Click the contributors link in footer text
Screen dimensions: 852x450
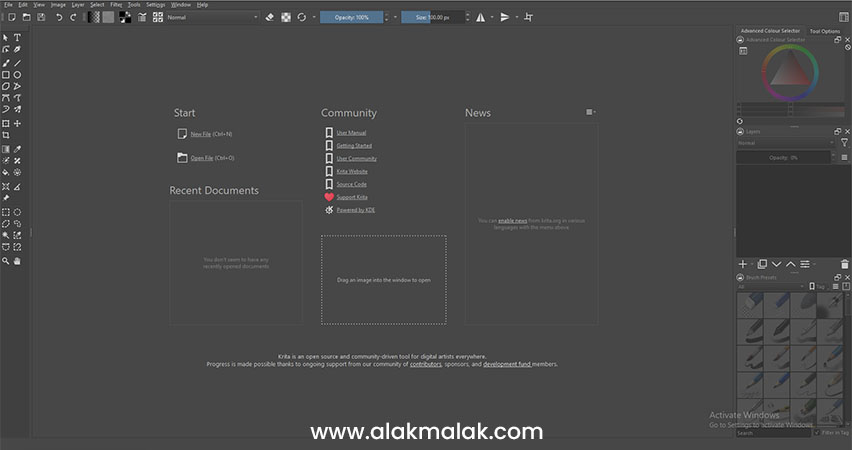click(x=425, y=364)
